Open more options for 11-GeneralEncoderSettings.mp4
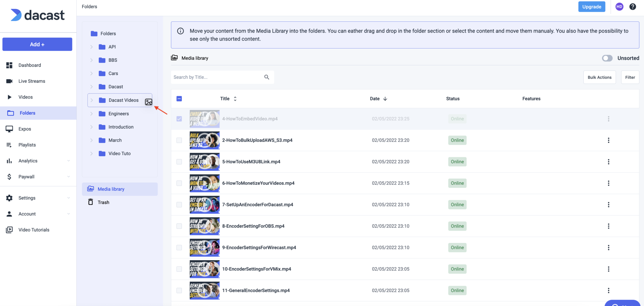Image resolution: width=644 pixels, height=306 pixels. 608,291
